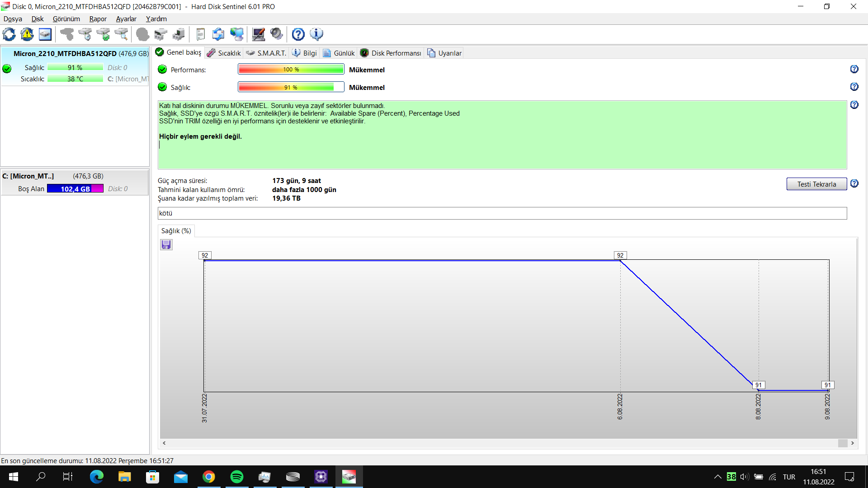Click the yellow warning refresh icon
This screenshot has width=868, height=488.
coord(27,34)
